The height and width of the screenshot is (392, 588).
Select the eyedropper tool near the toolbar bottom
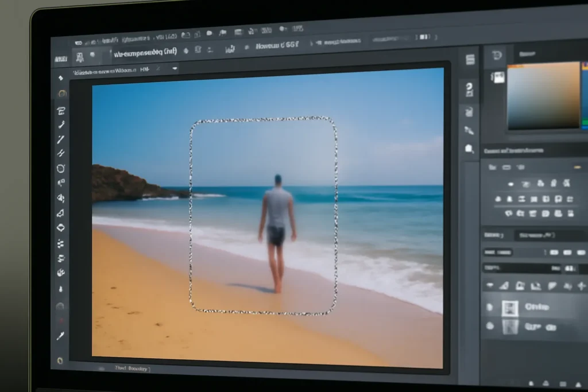[x=60, y=336]
